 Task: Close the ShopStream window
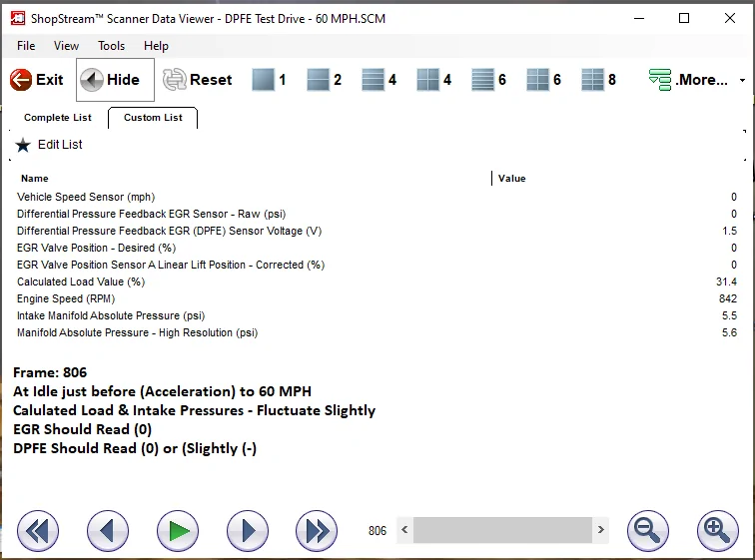[729, 18]
